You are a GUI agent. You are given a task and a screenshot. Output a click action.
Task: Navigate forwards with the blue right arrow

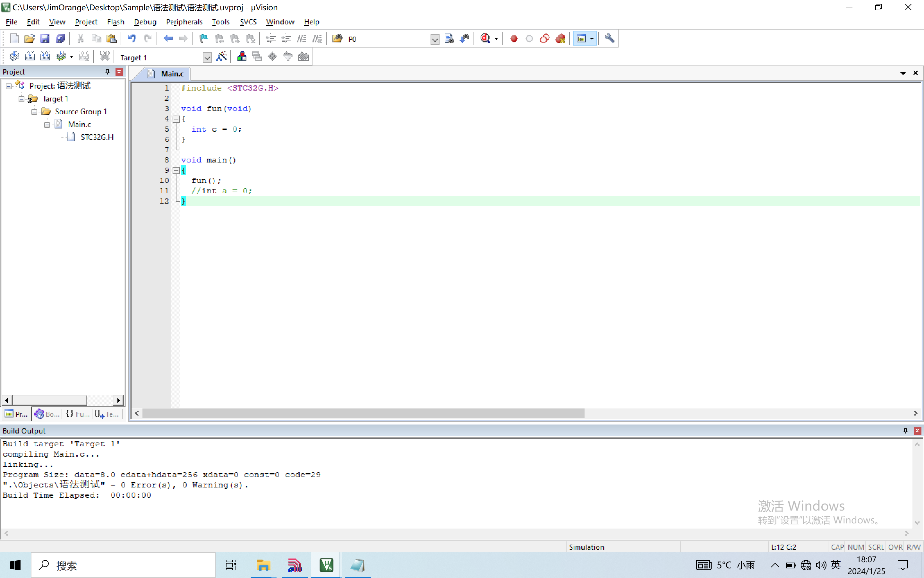click(x=183, y=39)
